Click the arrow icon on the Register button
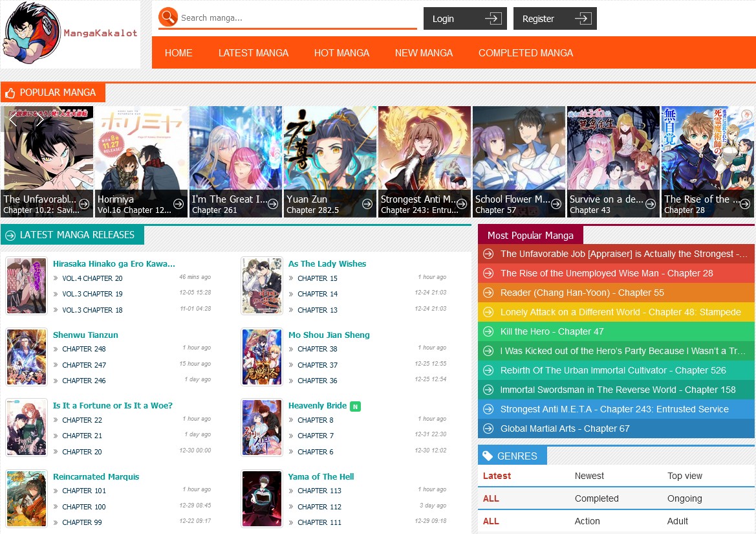 (583, 18)
